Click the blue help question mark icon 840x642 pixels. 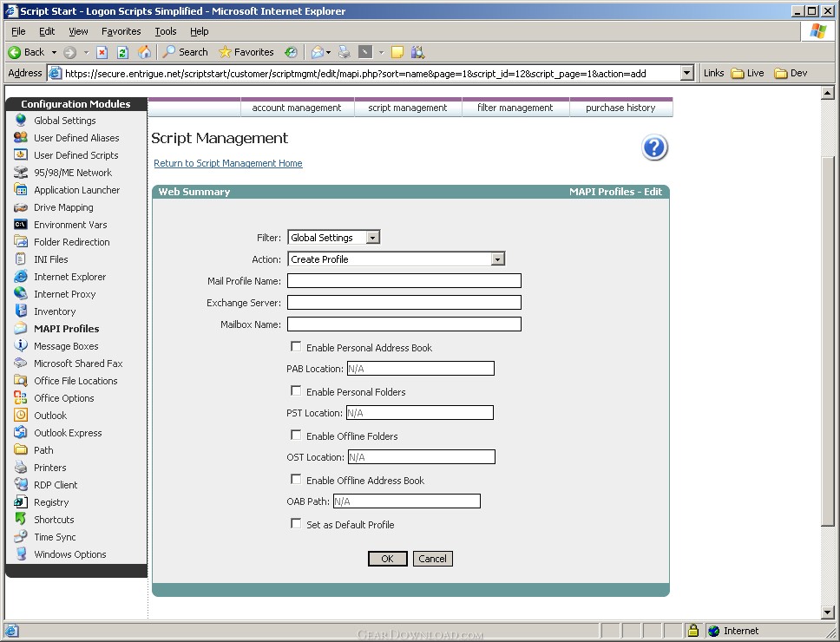[x=654, y=147]
